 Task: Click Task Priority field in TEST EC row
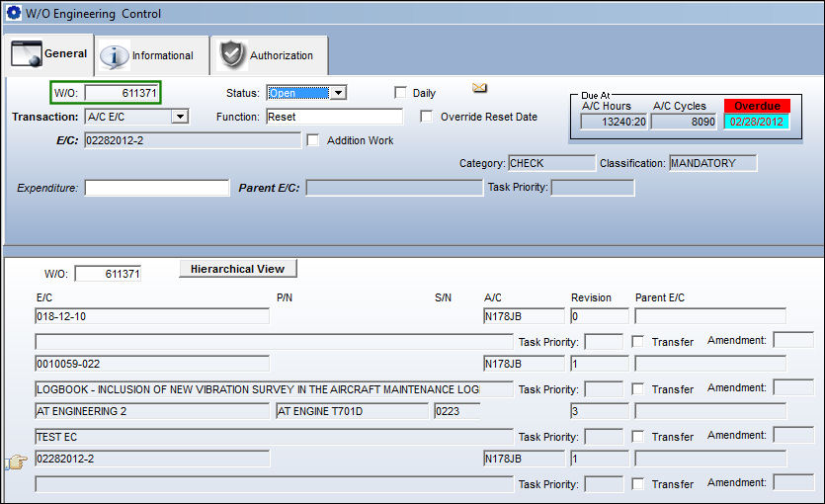[604, 437]
